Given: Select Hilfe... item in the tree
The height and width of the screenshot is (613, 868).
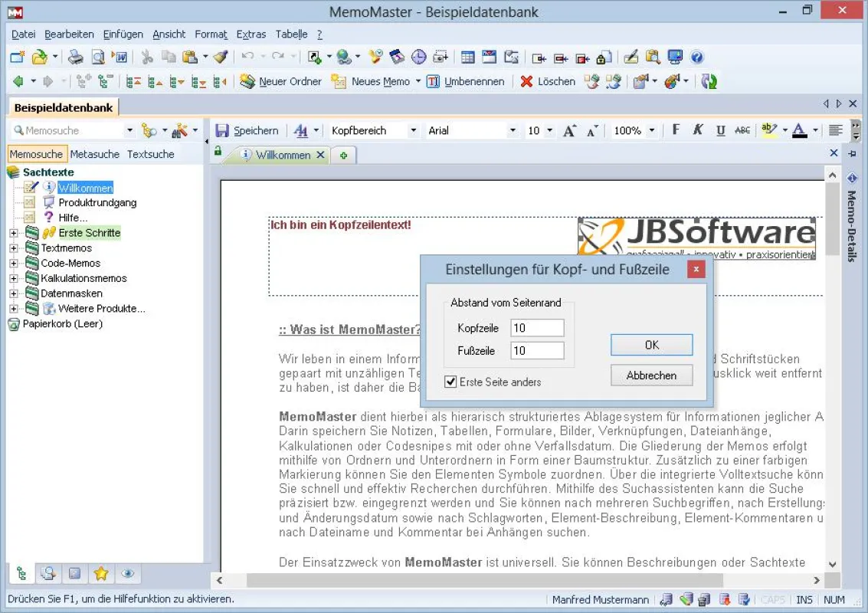Looking at the screenshot, I should (73, 218).
